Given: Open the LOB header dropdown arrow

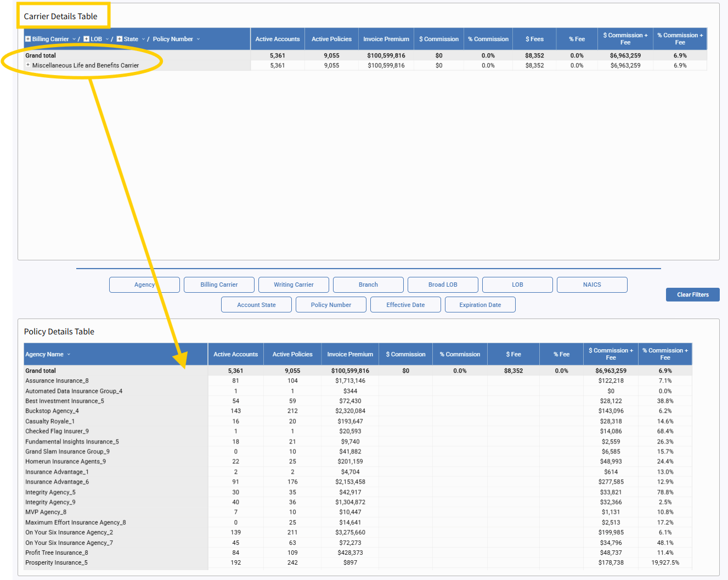Looking at the screenshot, I should 107,39.
